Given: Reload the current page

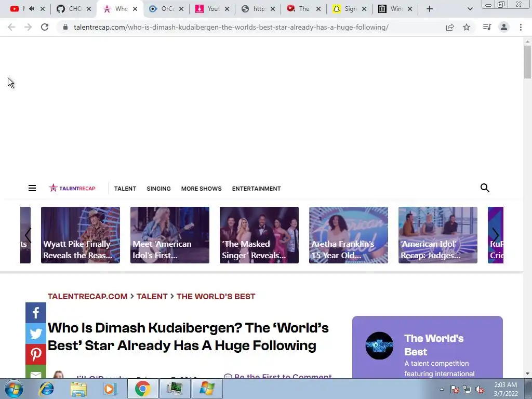Looking at the screenshot, I should (45, 27).
